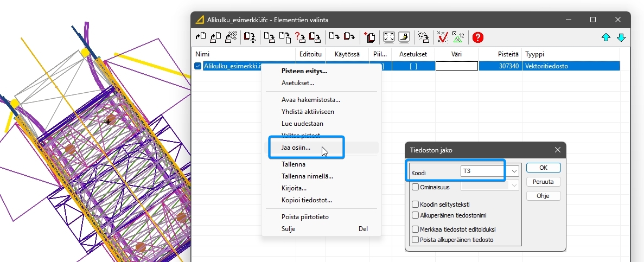644x262 pixels.
Task: Click the file icon with red question mark
Action: tap(299, 37)
